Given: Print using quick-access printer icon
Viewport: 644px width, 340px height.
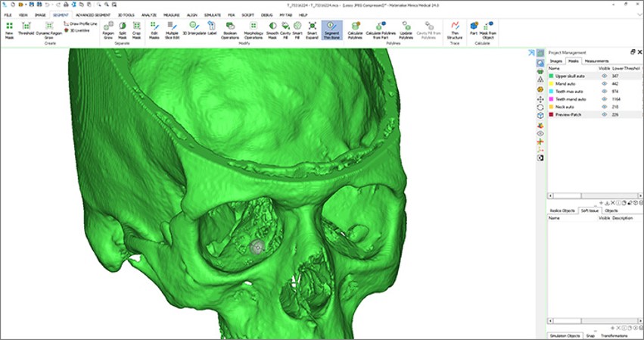Looking at the screenshot, I should [66, 5].
